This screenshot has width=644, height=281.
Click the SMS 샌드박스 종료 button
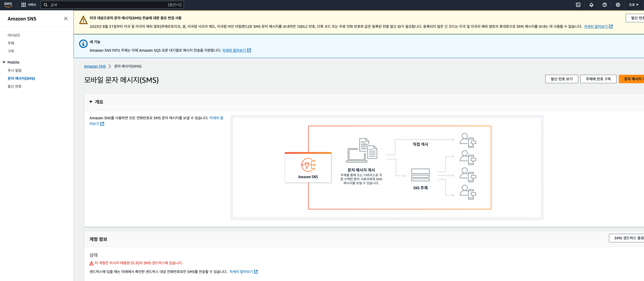626,238
